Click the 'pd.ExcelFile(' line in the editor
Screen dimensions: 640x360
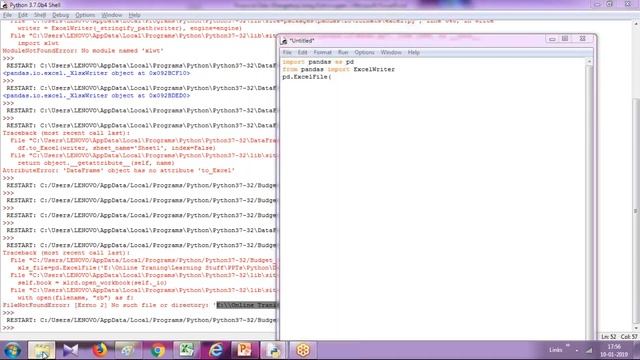pyautogui.click(x=307, y=77)
